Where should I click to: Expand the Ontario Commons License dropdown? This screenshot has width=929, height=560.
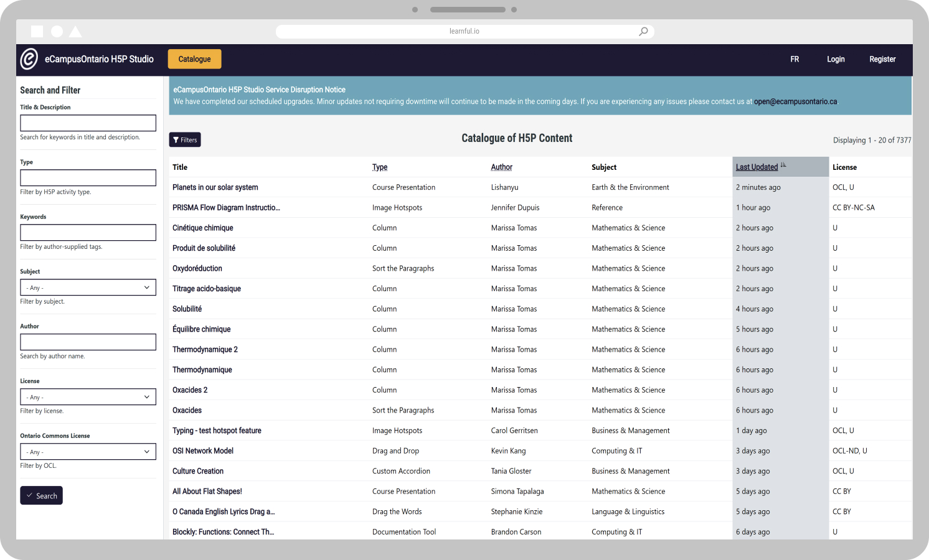pos(87,451)
